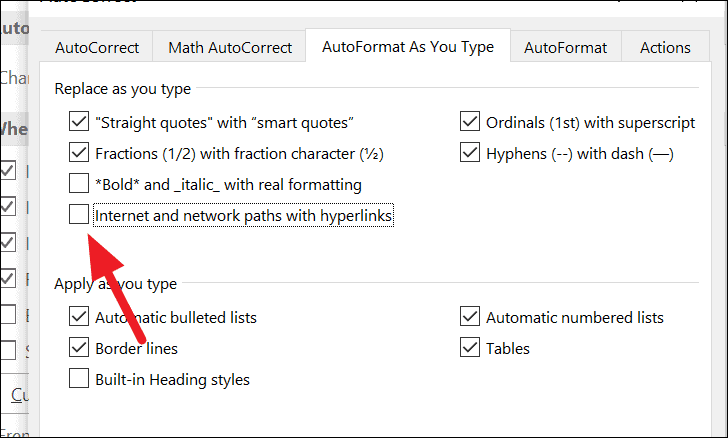
Task: Toggle Ordinals (1st) with superscript checkbox
Action: 470,122
